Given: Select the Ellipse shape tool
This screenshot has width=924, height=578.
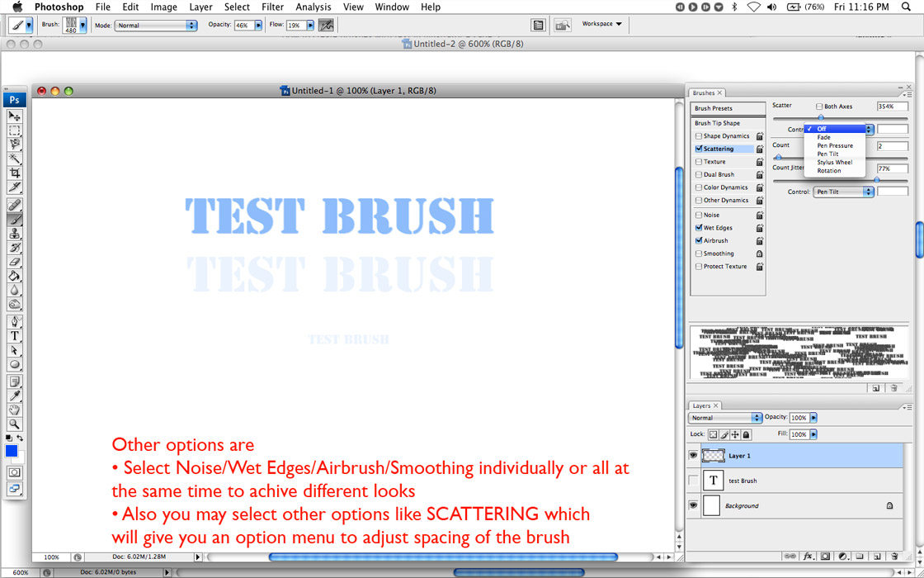Looking at the screenshot, I should click(15, 364).
